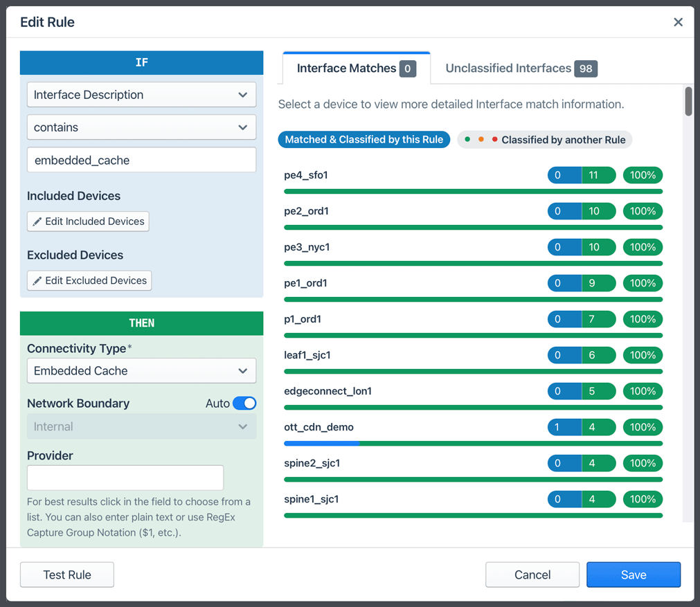This screenshot has width=700, height=607.
Task: Edit the embedded_cache match value field
Action: click(141, 160)
